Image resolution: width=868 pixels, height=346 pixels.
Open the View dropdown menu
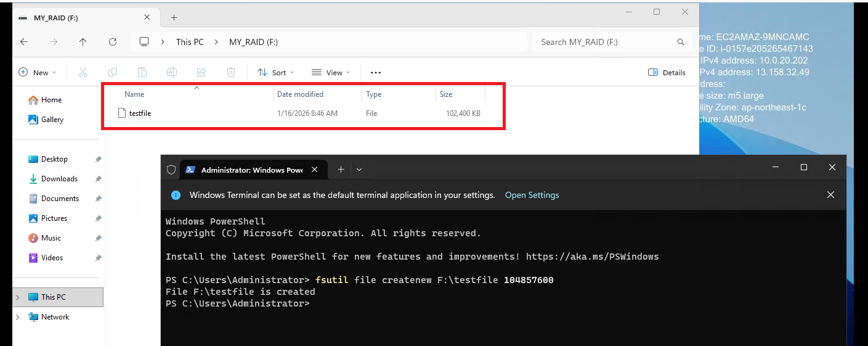tap(331, 72)
